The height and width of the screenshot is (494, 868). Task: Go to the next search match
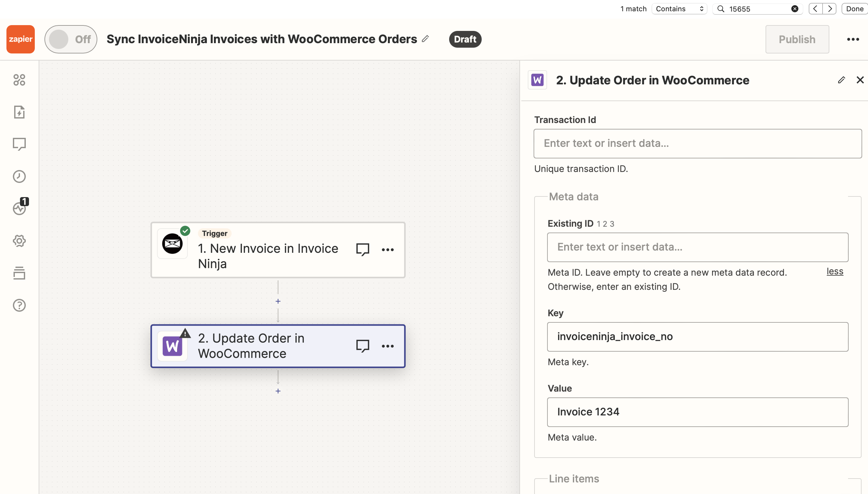click(x=829, y=9)
